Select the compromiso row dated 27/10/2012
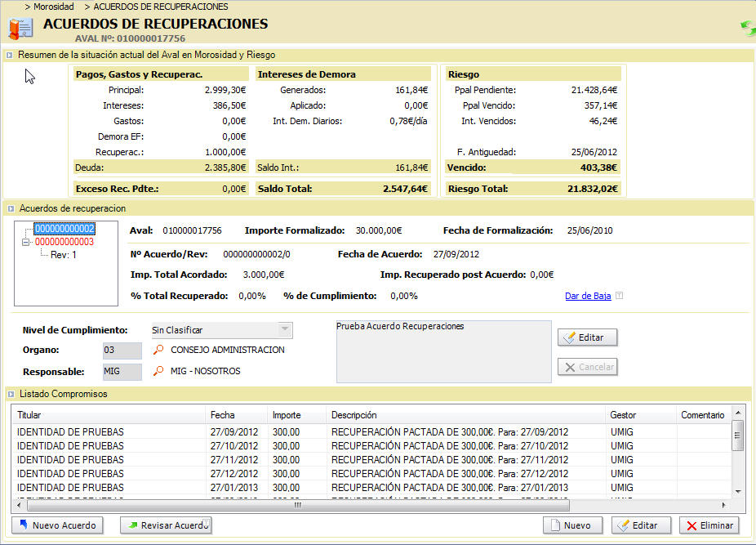The width and height of the screenshot is (756, 545). [x=371, y=446]
